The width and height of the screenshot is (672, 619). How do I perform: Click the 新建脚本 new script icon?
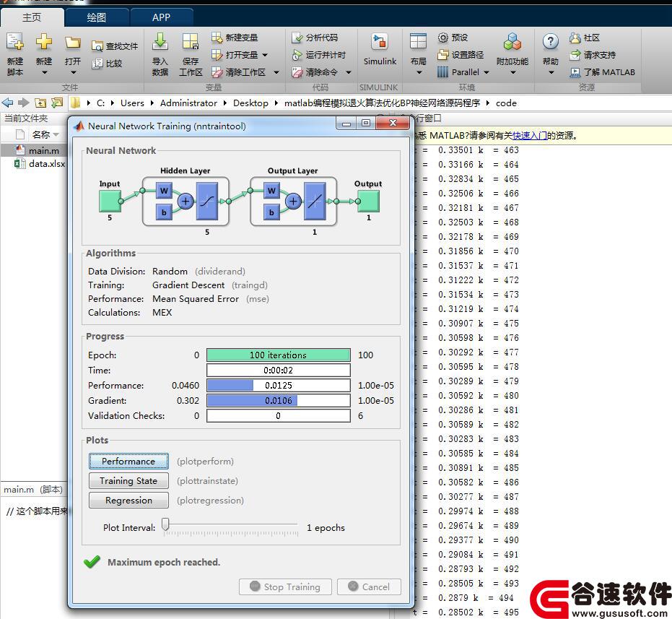coord(15,42)
